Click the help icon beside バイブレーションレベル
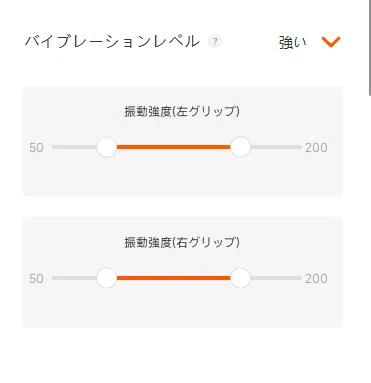371x383 pixels. click(215, 41)
